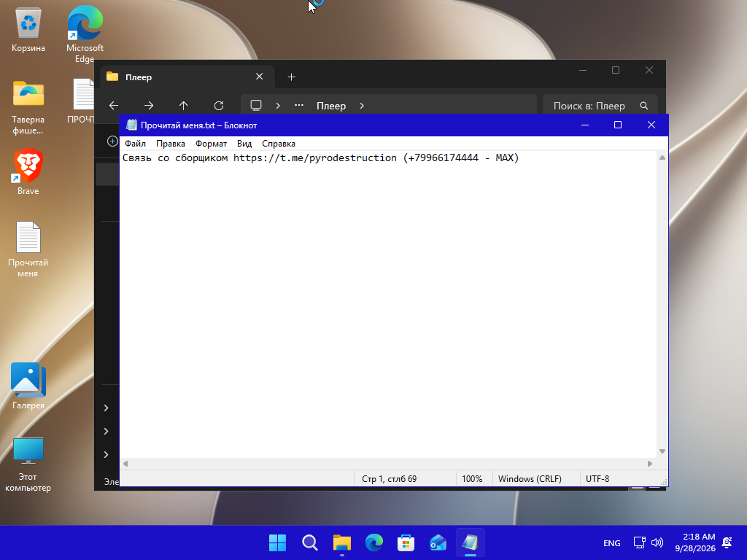This screenshot has height=560, width=747.
Task: Click UTF-8 encoding in the status bar
Action: pos(597,479)
